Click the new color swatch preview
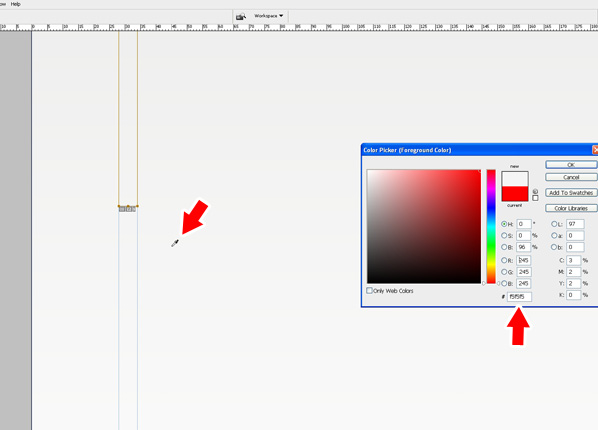 pyautogui.click(x=515, y=179)
